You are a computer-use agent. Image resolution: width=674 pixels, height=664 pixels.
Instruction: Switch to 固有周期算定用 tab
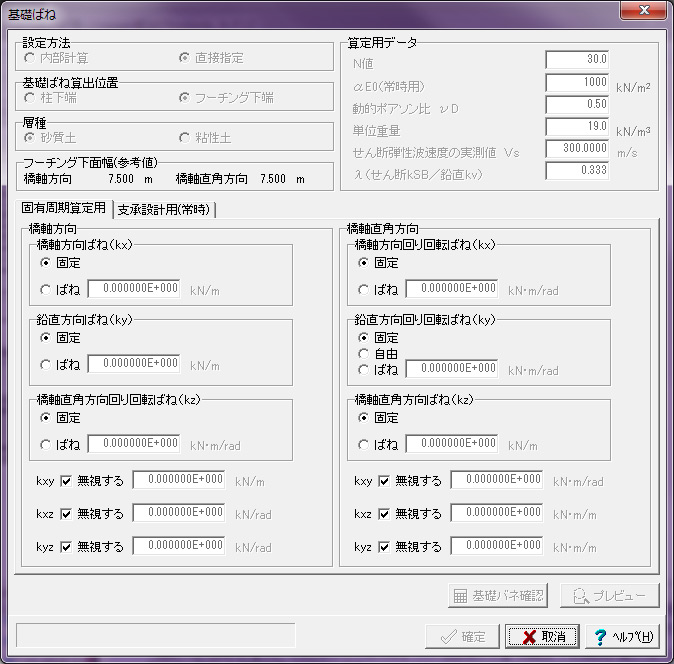tap(64, 208)
